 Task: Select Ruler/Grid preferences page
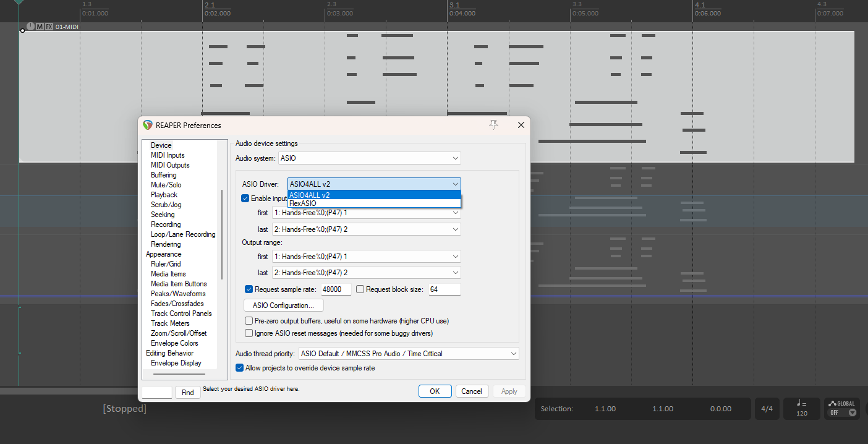166,264
